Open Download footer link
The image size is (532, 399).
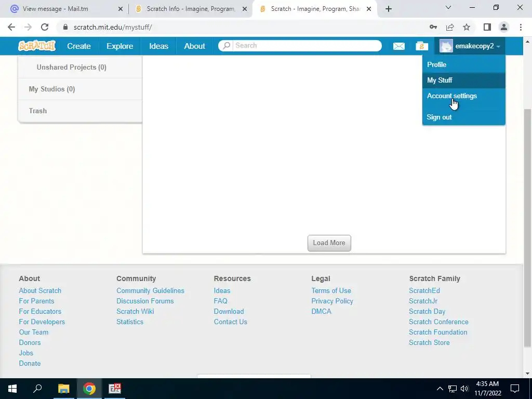(x=229, y=312)
